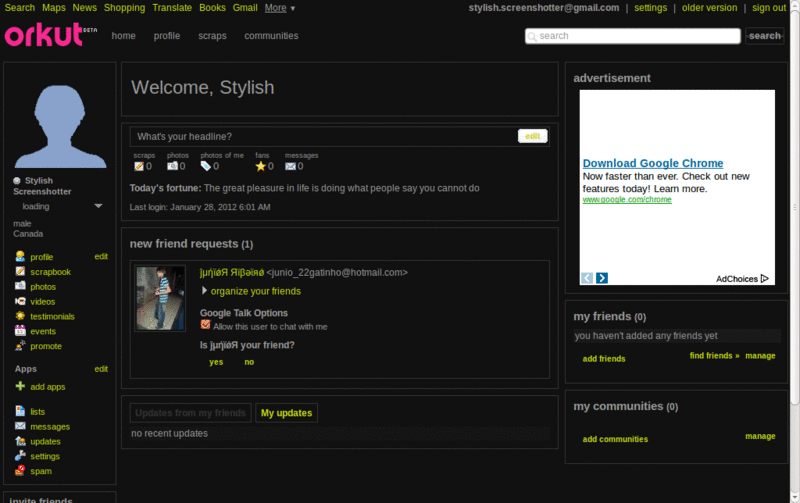This screenshot has height=503, width=800.
Task: Click the updates icon in the sidebar
Action: tap(20, 441)
